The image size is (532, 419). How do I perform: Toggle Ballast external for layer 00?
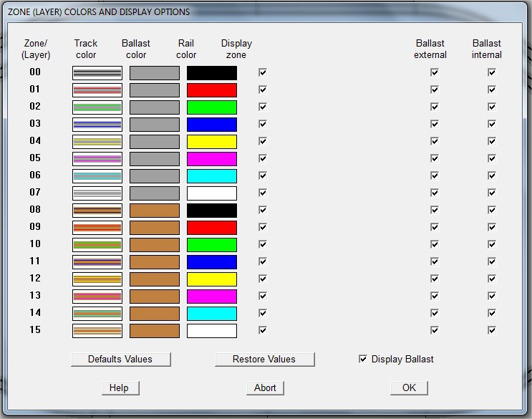click(x=435, y=72)
